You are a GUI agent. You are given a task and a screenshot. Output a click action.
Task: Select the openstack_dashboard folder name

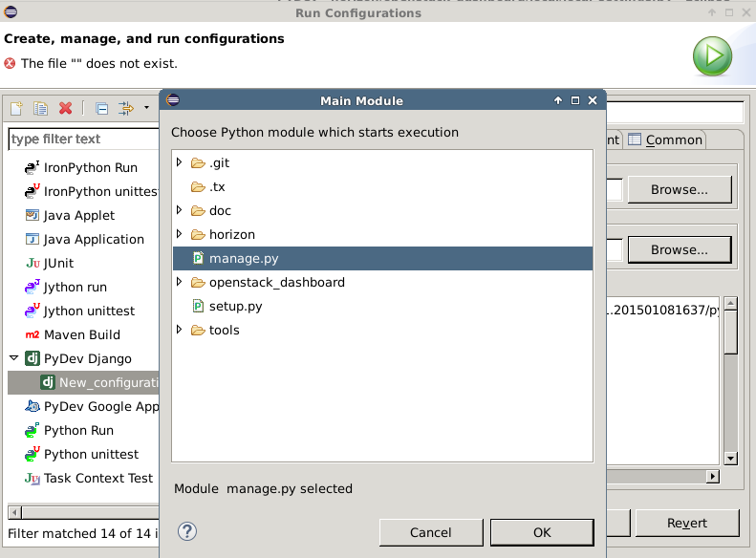click(x=277, y=283)
